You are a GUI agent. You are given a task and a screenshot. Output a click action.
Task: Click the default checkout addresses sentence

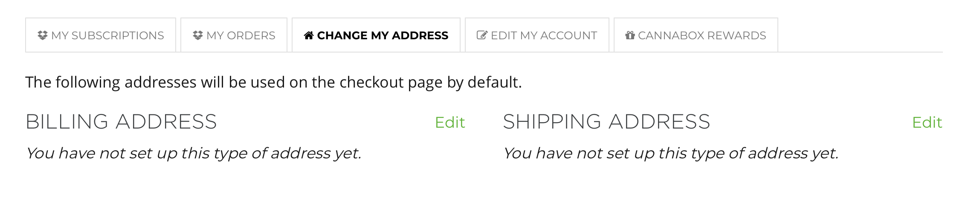point(273,82)
